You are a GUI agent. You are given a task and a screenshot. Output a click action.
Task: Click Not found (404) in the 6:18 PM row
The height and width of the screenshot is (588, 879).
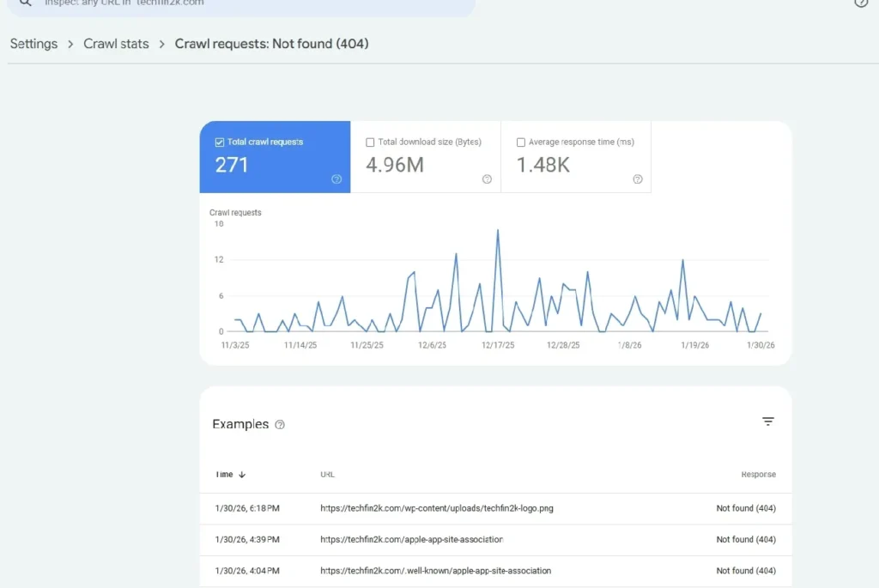click(x=746, y=508)
